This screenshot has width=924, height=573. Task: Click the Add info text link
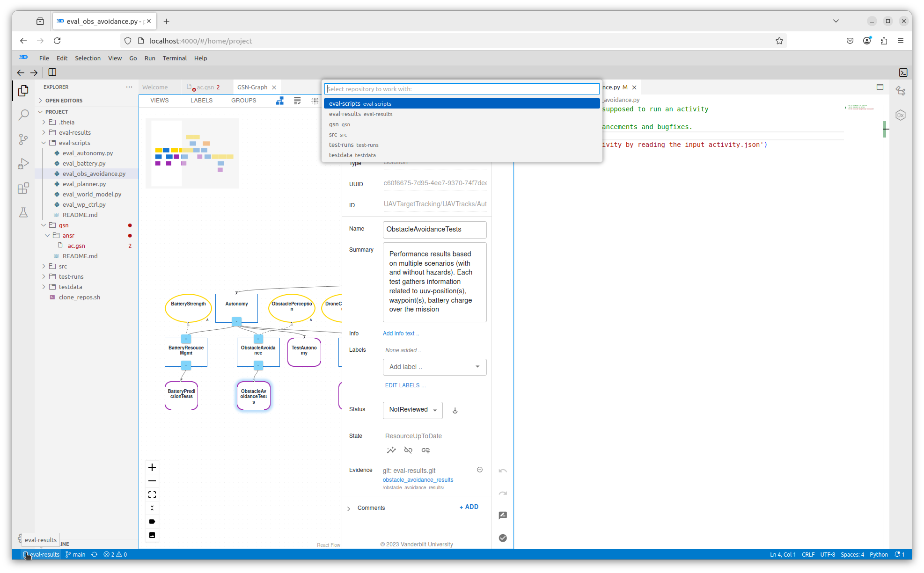[401, 334]
